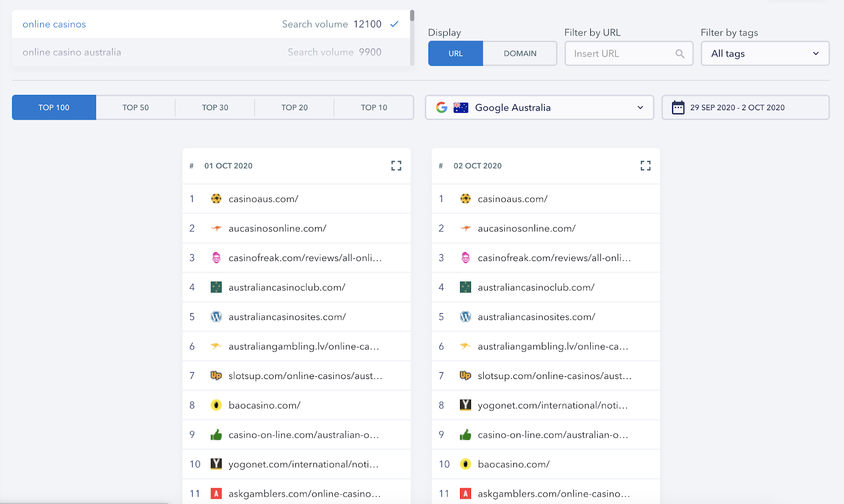Image resolution: width=844 pixels, height=504 pixels.
Task: Select the TOP 20 tab
Action: tap(294, 108)
